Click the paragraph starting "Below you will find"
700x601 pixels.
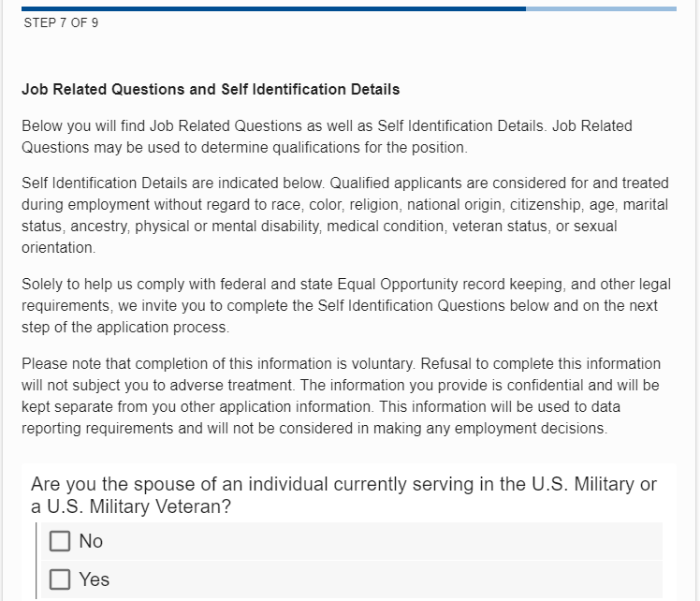[327, 137]
